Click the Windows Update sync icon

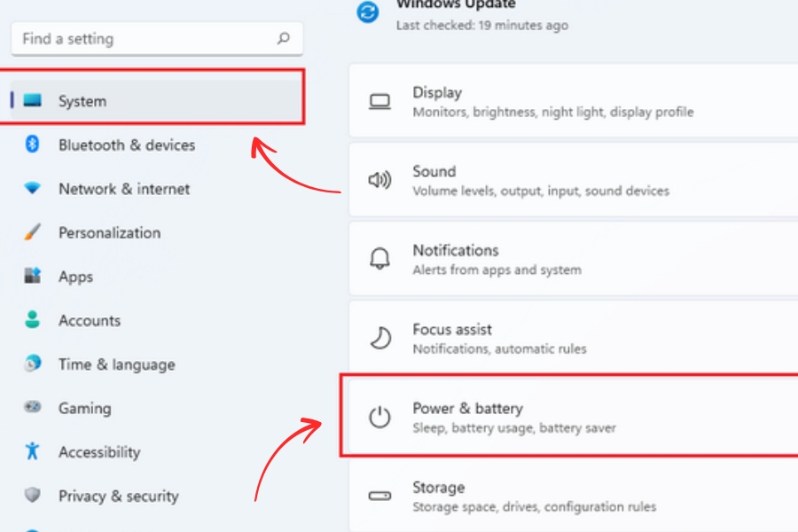pos(367,12)
